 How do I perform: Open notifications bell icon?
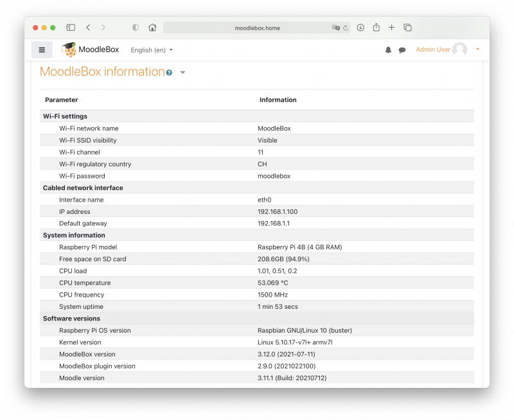pyautogui.click(x=388, y=50)
